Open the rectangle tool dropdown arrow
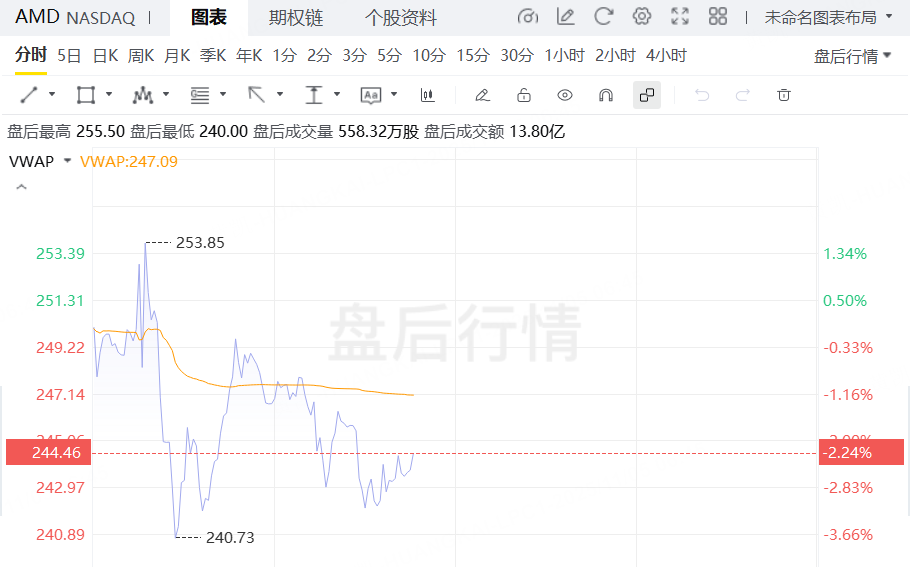Image resolution: width=910 pixels, height=567 pixels. click(109, 94)
